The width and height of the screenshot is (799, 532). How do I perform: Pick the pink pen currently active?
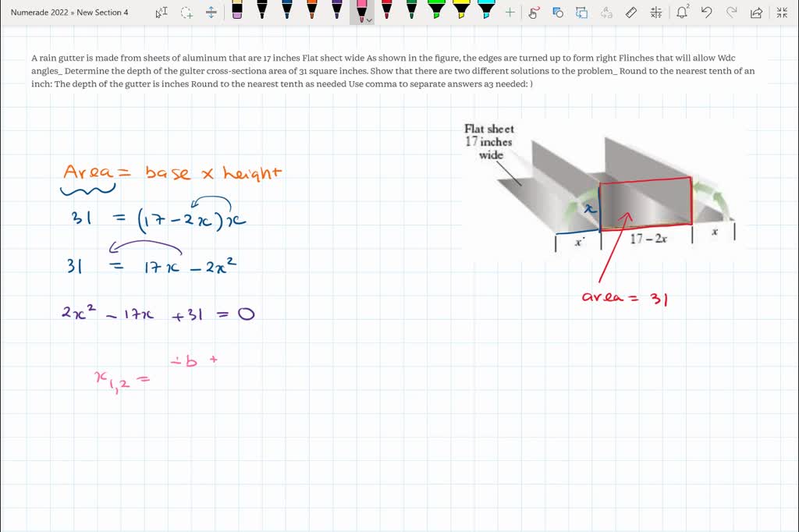pyautogui.click(x=360, y=12)
